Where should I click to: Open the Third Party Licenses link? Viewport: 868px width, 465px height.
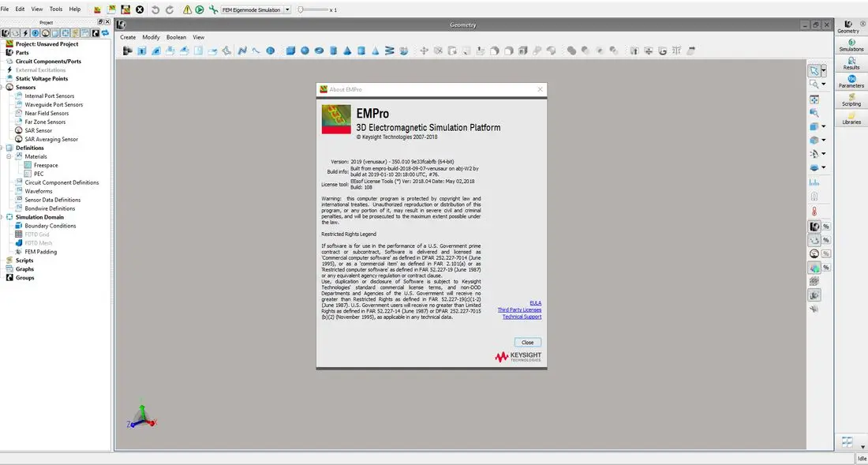519,310
